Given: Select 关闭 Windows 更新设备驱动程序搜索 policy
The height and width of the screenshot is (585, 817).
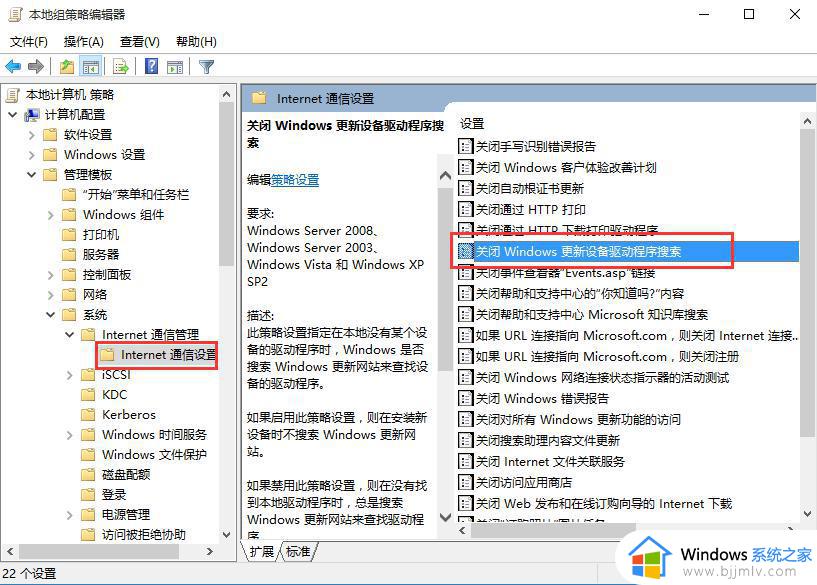Looking at the screenshot, I should pyautogui.click(x=628, y=251).
